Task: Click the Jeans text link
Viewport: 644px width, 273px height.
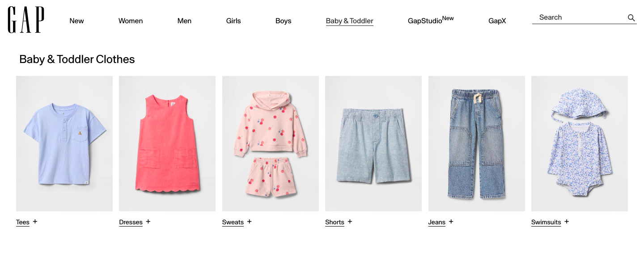Action: coord(437,222)
